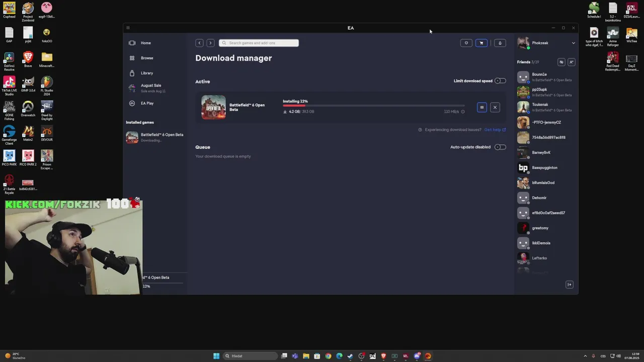This screenshot has height=362, width=644.
Task: Select Battlefield 6 Open Beta installed game
Action: pyautogui.click(x=156, y=137)
